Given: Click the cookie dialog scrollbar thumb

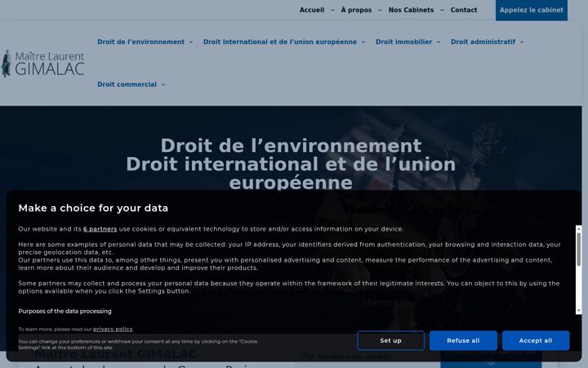Looking at the screenshot, I should (579, 249).
